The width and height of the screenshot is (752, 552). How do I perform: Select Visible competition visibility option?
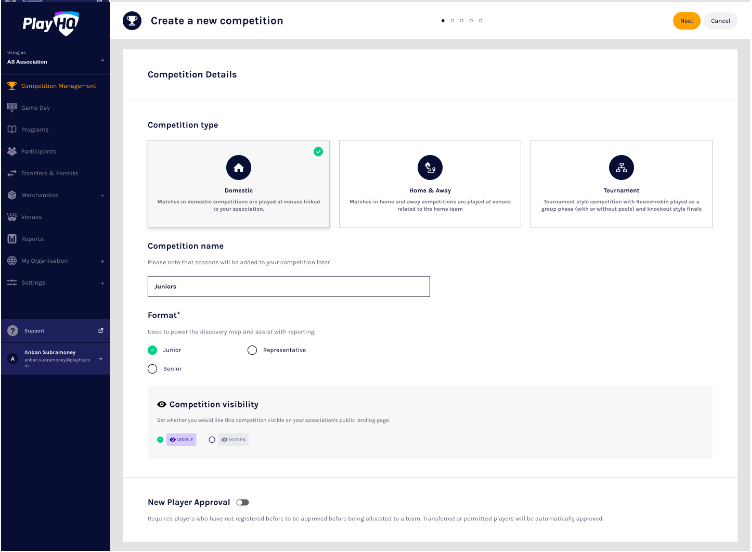160,440
